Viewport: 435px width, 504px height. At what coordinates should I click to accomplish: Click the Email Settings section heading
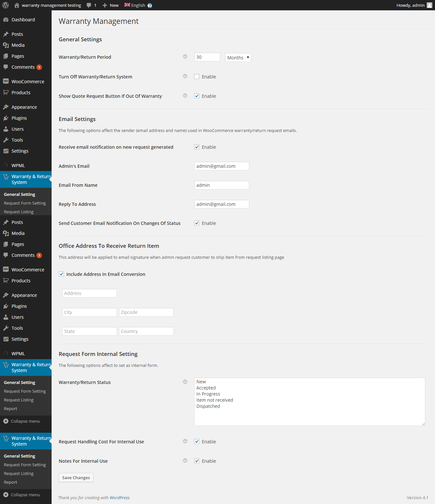tap(77, 119)
